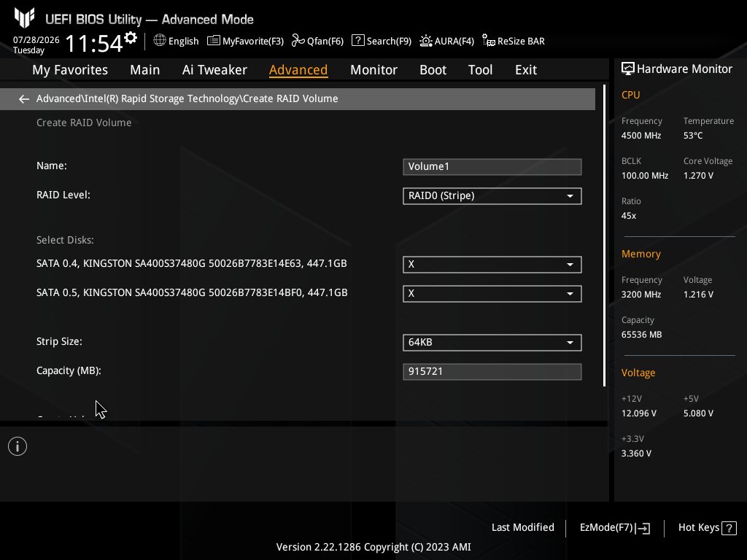Click the Last Modified button

[522, 528]
